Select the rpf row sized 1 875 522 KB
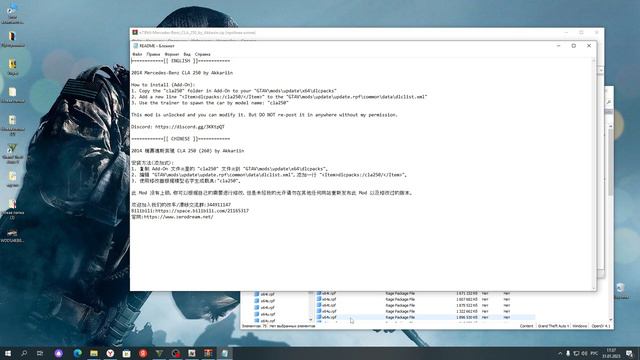Image resolution: width=640 pixels, height=360 pixels. [x=424, y=305]
